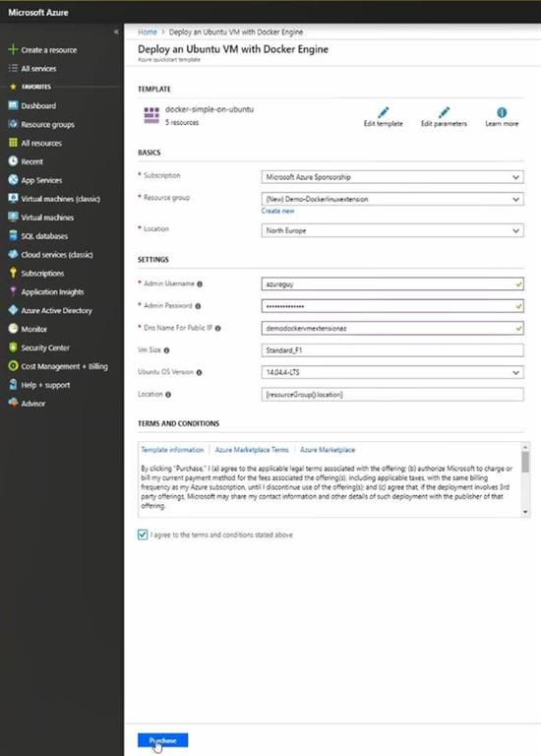Click the Dns Name For Public IP field

click(x=392, y=329)
